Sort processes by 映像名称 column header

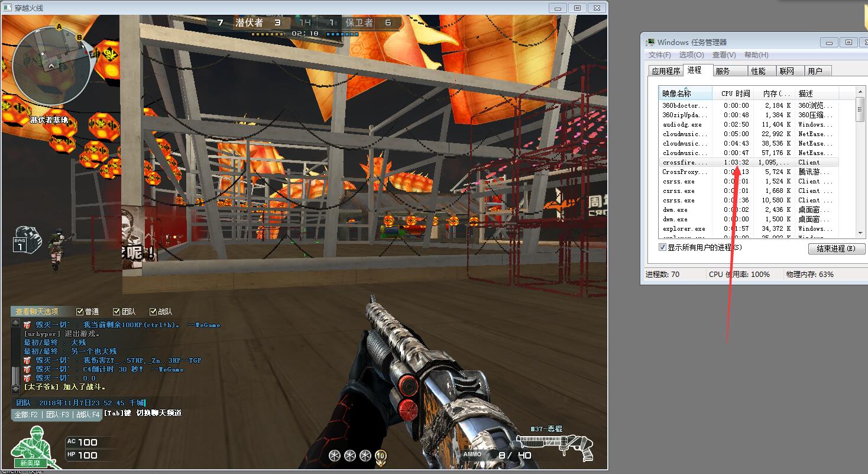click(x=677, y=93)
